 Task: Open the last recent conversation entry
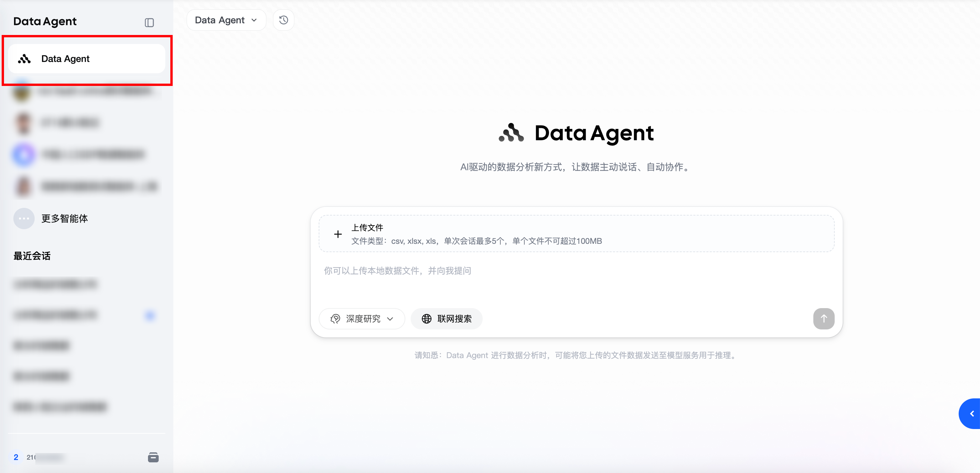pos(60,406)
